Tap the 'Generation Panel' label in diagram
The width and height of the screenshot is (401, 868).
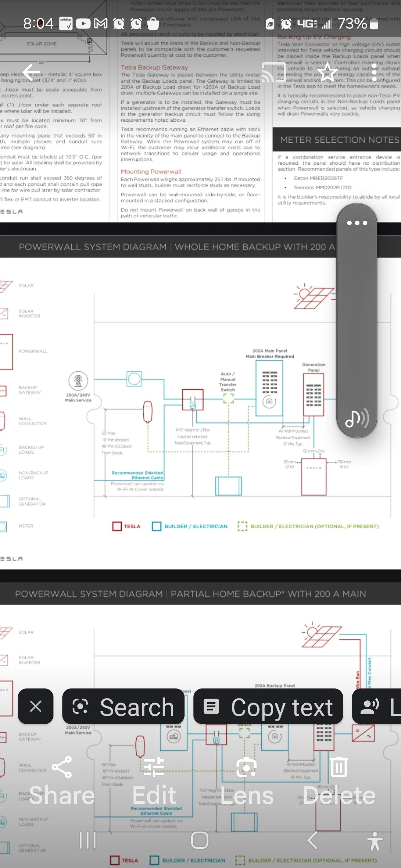pyautogui.click(x=314, y=367)
